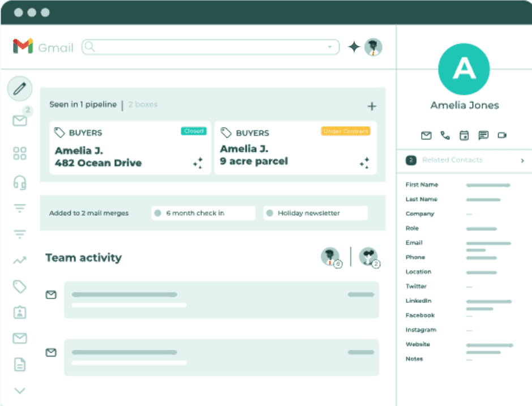Click the phone call icon for Amelia Jones
The width and height of the screenshot is (532, 406).
click(x=445, y=135)
